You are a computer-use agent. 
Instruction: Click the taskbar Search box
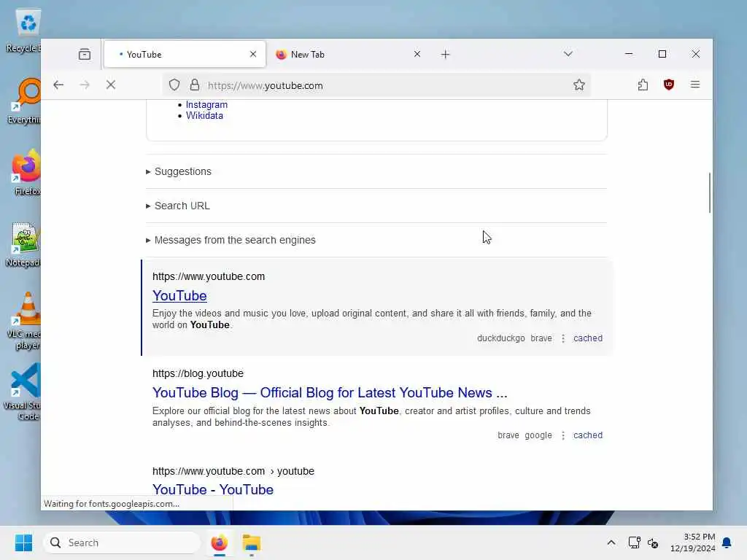point(122,542)
